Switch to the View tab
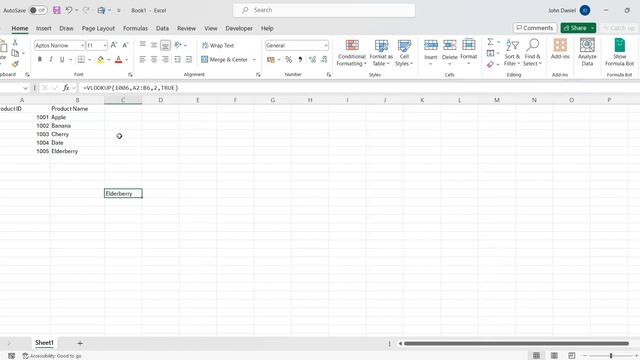The width and height of the screenshot is (640, 360). 211,28
